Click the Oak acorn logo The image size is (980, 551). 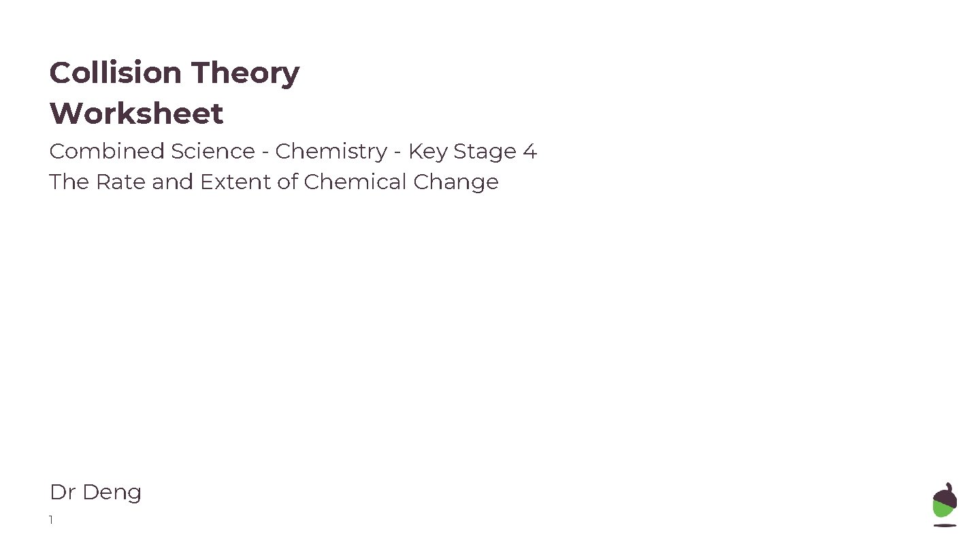(x=945, y=504)
